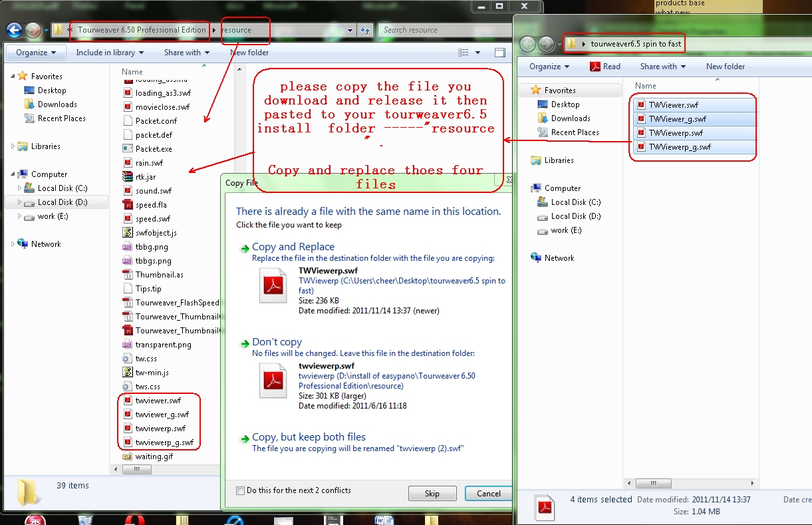The image size is (812, 525).
Task: Click Tourweaver 6.50 Professional Edition breadcrumb
Action: 142,30
